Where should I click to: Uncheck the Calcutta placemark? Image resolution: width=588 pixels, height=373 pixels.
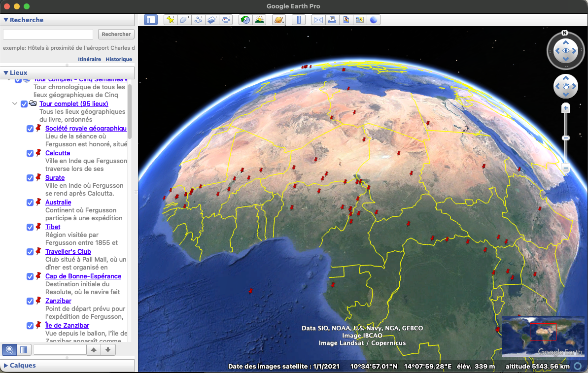pos(30,153)
